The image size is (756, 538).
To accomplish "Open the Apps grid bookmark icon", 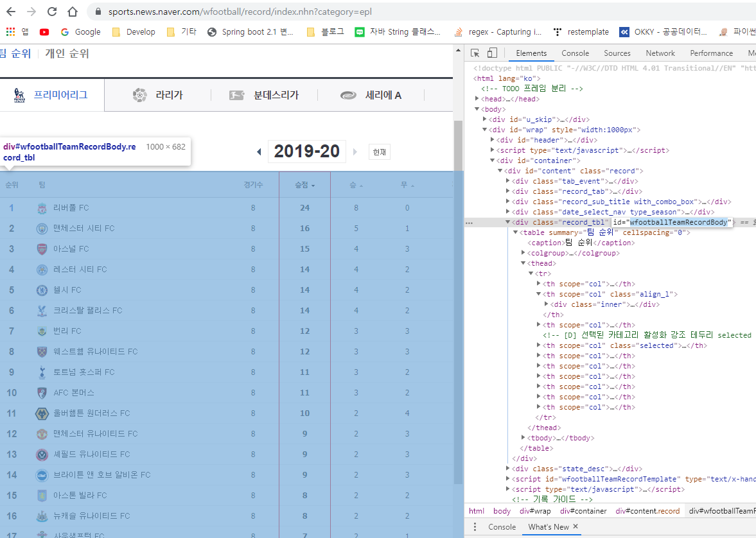I will [11, 32].
